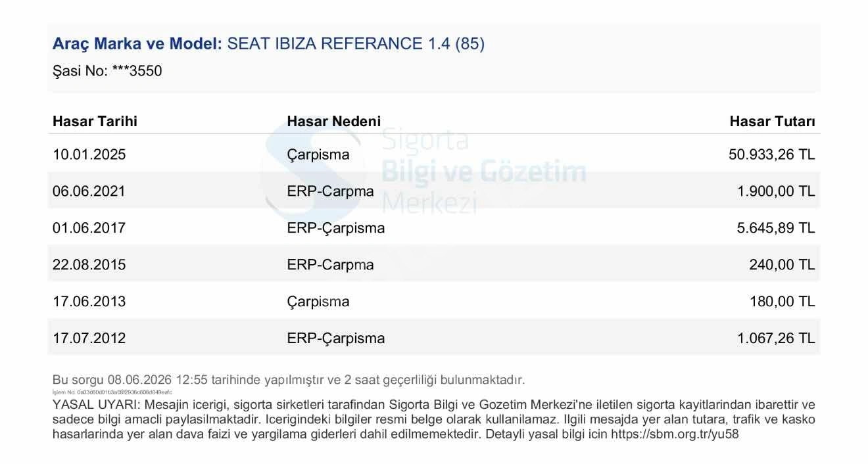
Task: Select the 1.900,00 TL damage amount
Action: pos(776,191)
